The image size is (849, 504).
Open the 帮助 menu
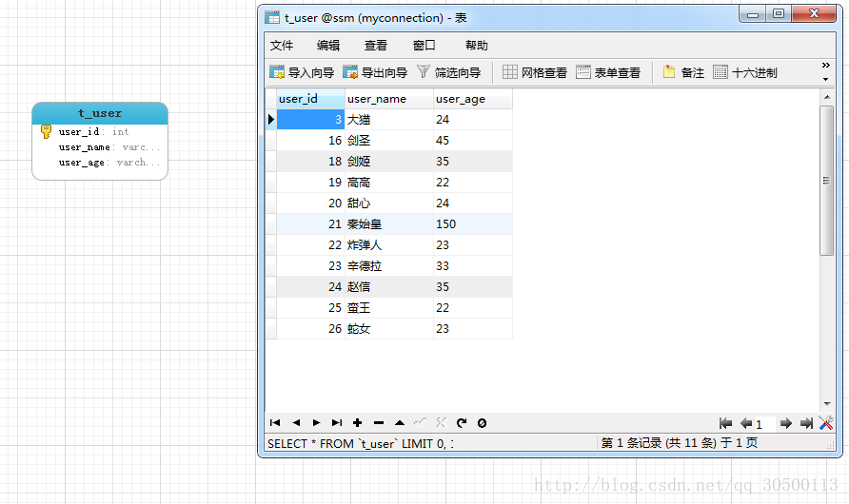477,46
